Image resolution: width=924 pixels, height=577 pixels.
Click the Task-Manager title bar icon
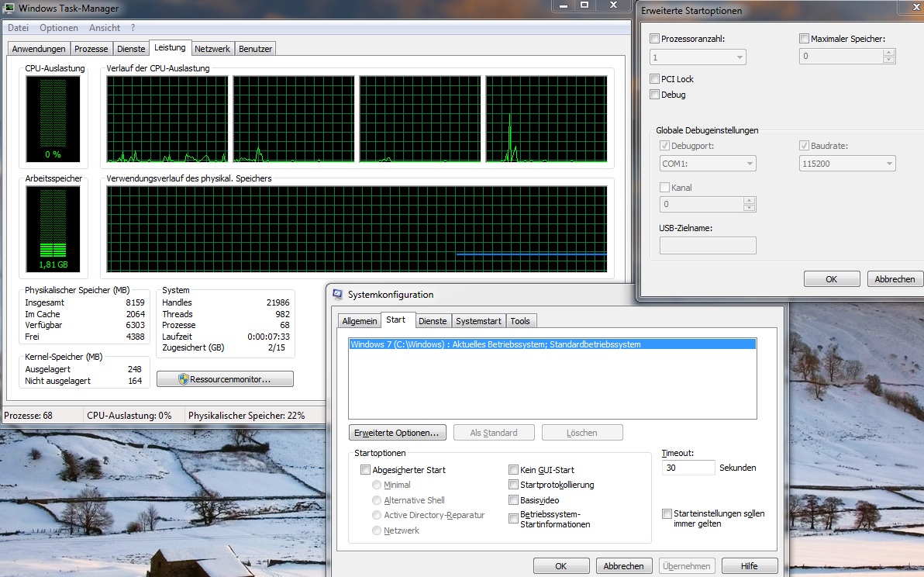pos(9,9)
